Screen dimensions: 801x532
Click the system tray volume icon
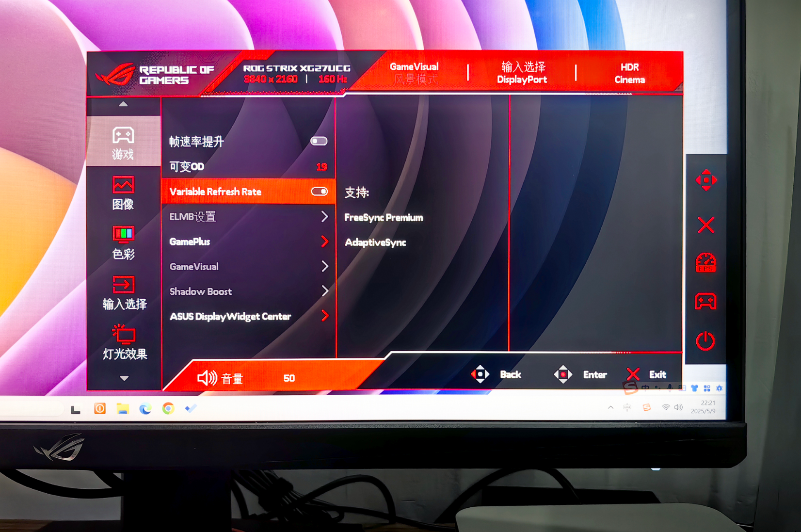[678, 407]
